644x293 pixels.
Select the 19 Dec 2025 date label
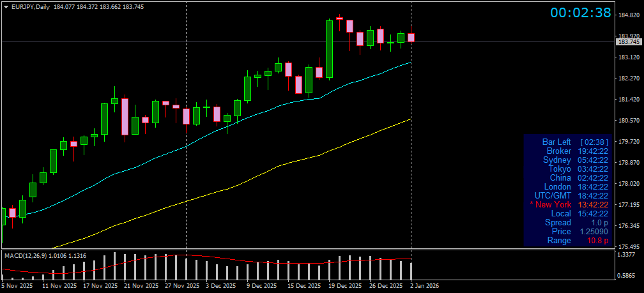click(x=346, y=286)
